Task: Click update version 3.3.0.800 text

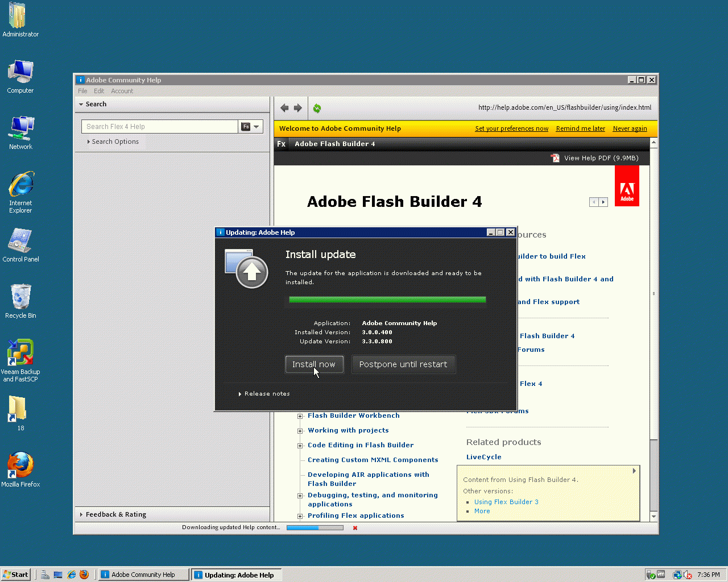Action: 377,342
